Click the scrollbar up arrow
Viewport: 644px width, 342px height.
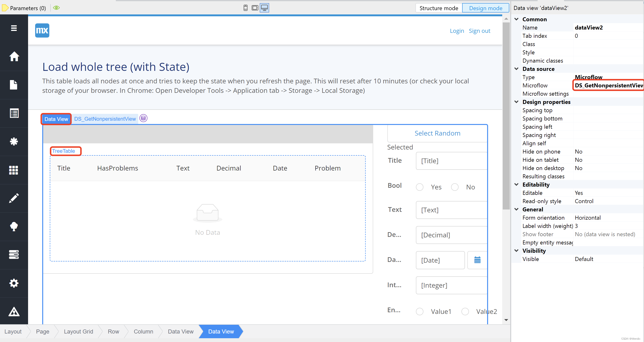coord(506,19)
